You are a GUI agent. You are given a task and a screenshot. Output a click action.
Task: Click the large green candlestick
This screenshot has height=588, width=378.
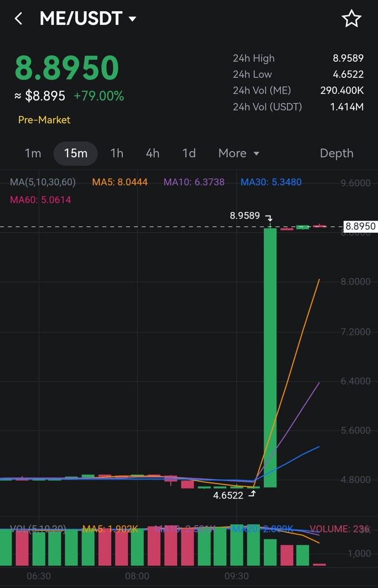point(270,358)
